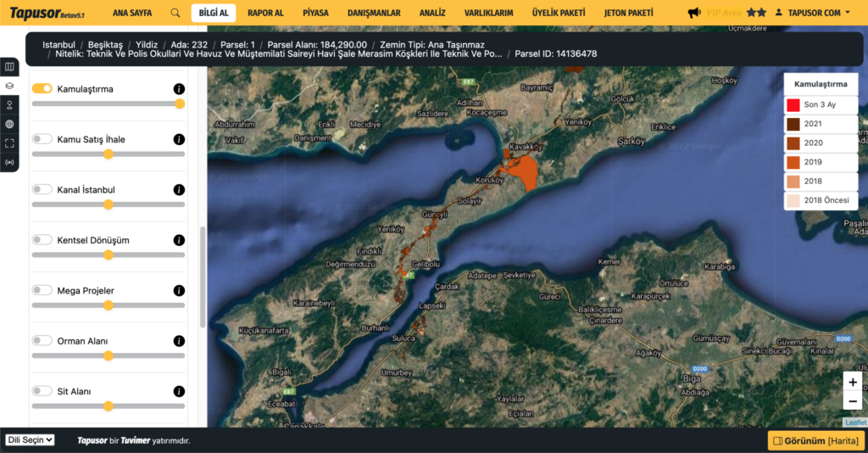
Task: Disable the Kamulaştırma layer toggle
Action: [42, 89]
